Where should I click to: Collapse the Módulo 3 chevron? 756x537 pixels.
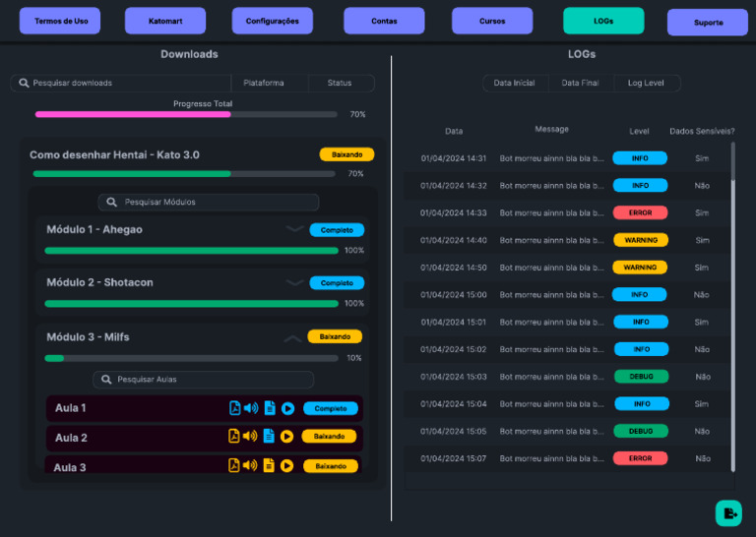[292, 337]
